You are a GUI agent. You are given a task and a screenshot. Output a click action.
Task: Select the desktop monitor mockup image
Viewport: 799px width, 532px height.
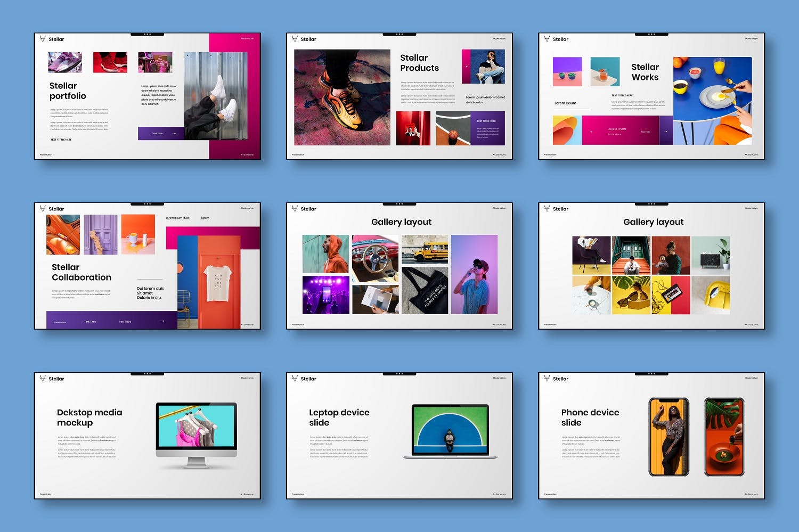196,434
